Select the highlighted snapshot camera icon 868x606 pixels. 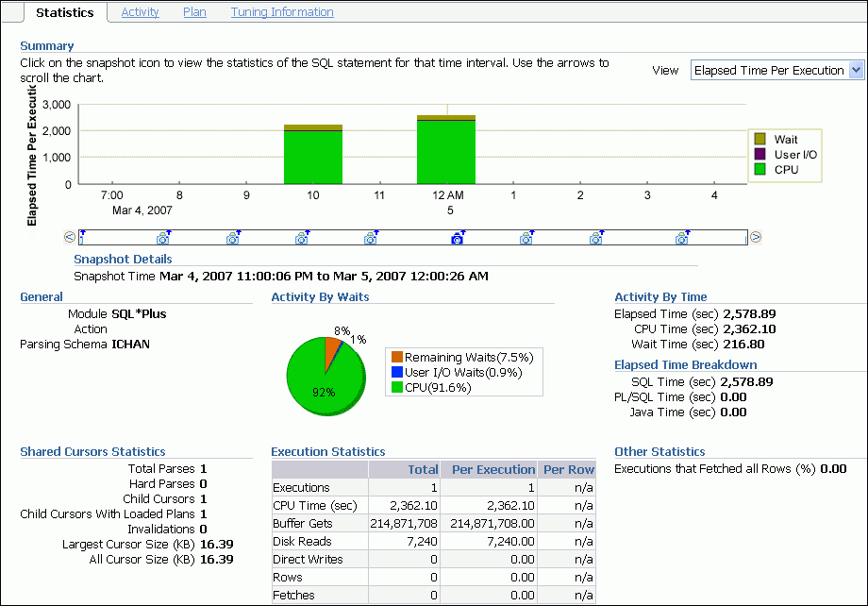pos(457,238)
